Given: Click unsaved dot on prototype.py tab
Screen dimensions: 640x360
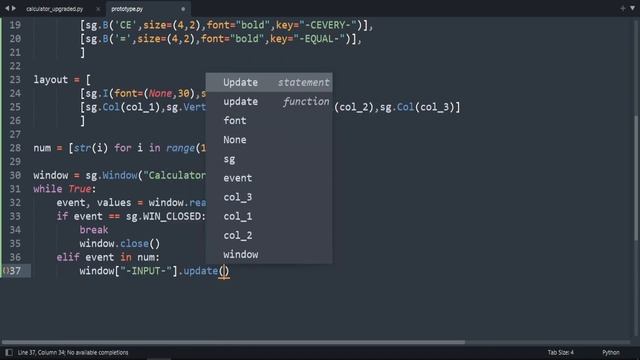Looking at the screenshot, I should click(x=183, y=9).
